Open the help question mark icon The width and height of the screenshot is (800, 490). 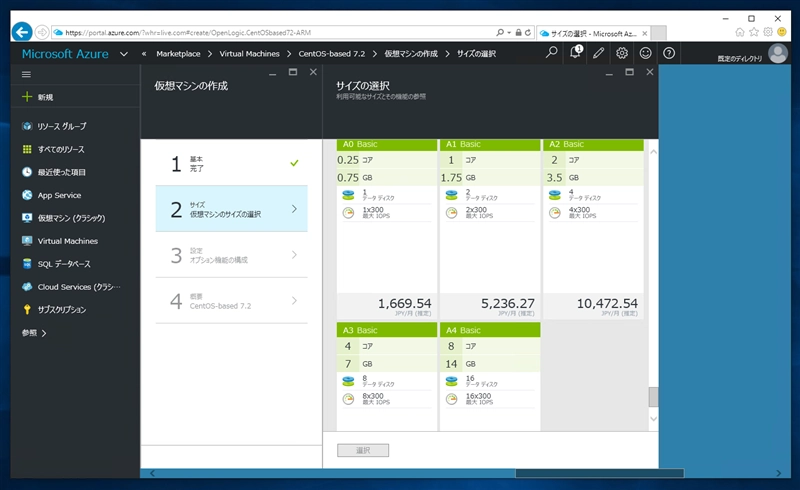669,53
